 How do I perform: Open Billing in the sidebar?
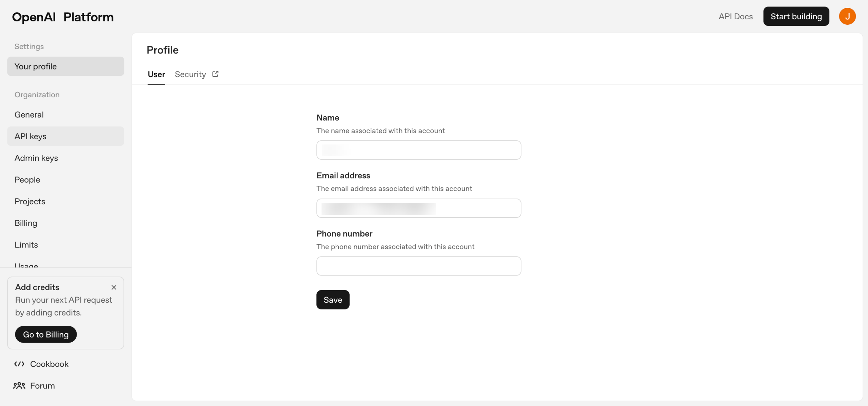point(26,223)
